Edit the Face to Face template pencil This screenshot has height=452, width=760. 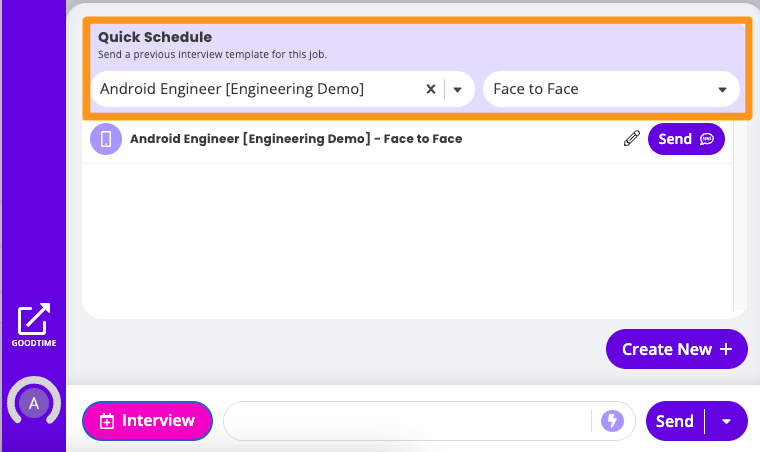632,139
